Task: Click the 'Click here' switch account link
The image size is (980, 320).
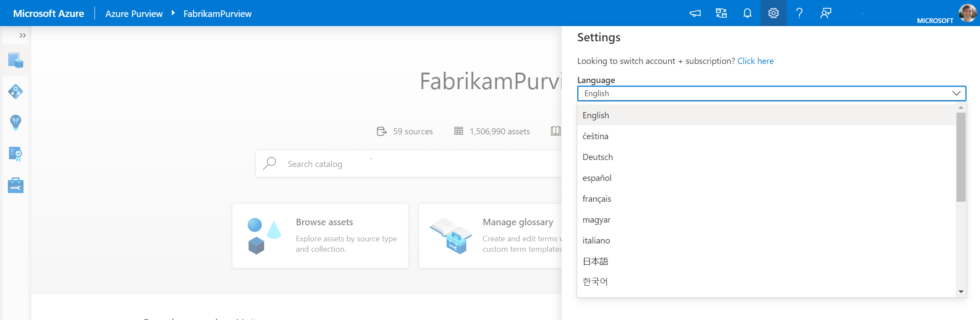Action: [755, 61]
